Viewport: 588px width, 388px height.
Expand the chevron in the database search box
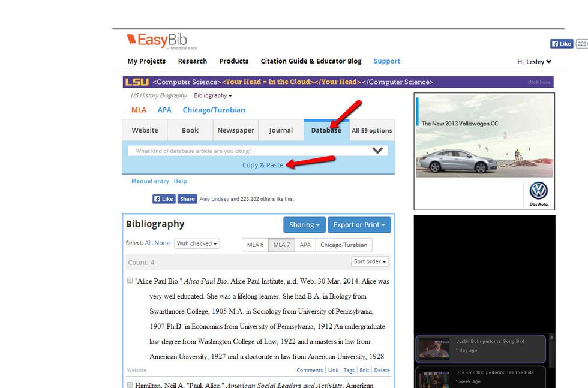(377, 150)
